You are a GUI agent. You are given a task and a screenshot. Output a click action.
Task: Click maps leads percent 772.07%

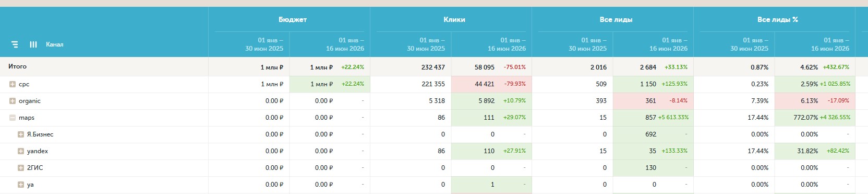tap(805, 118)
